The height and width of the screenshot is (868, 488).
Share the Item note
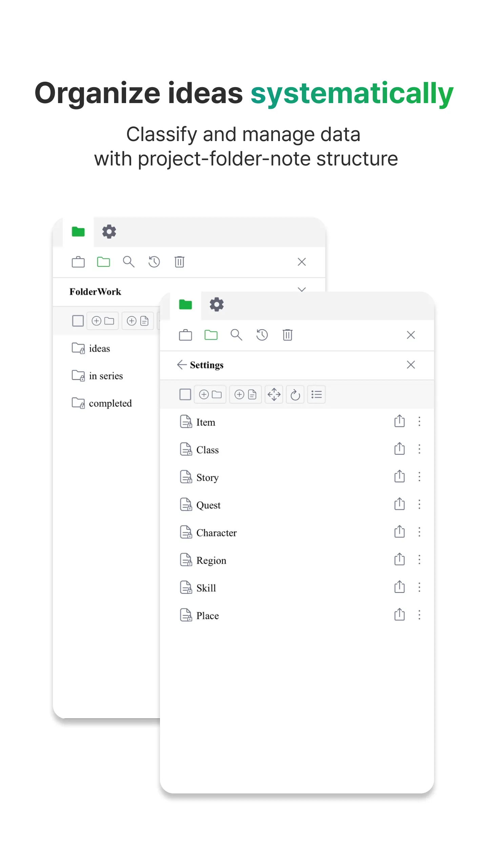pos(400,421)
